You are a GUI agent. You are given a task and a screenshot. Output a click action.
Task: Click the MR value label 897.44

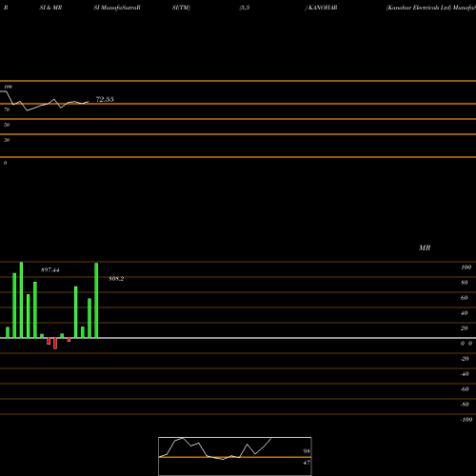click(50, 270)
